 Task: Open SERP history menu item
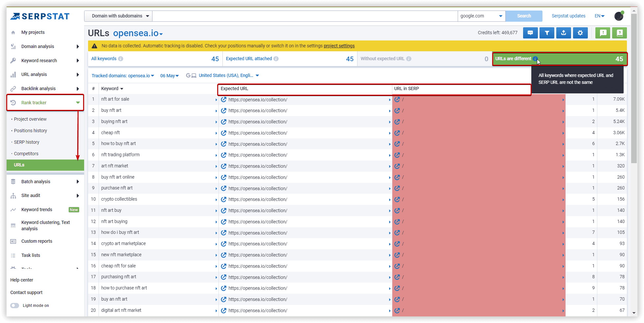click(27, 142)
